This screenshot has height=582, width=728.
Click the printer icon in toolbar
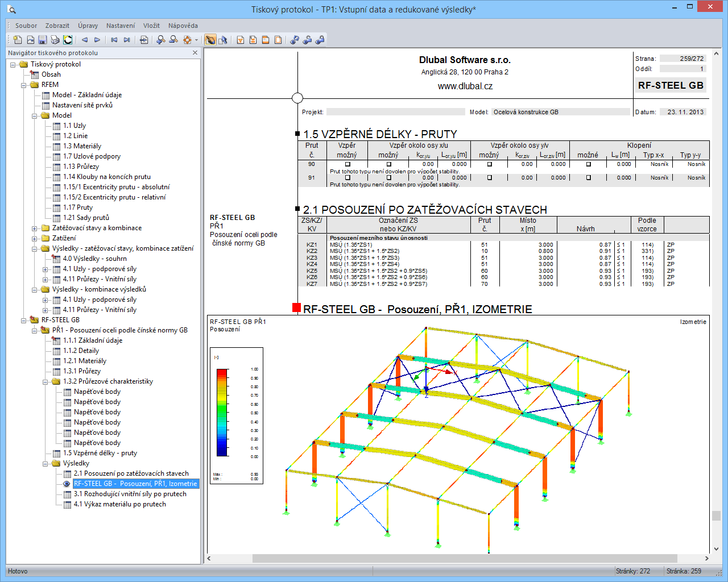click(55, 40)
